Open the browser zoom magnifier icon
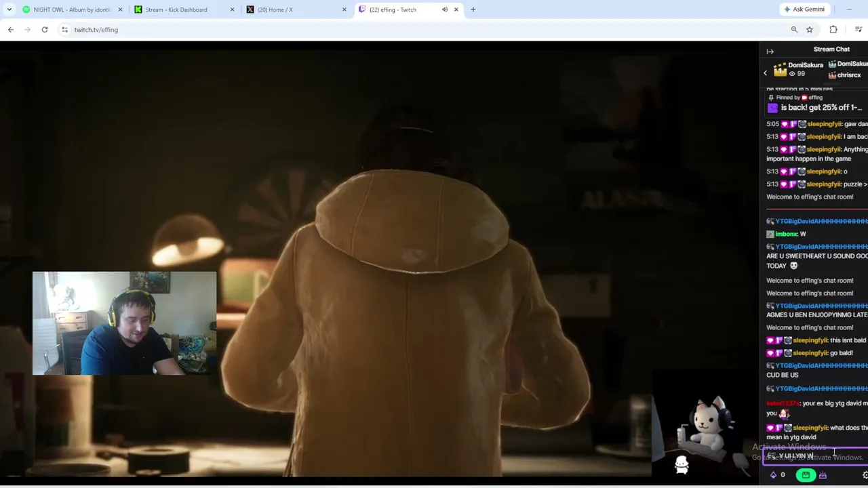Image resolution: width=868 pixels, height=488 pixels. 794,30
